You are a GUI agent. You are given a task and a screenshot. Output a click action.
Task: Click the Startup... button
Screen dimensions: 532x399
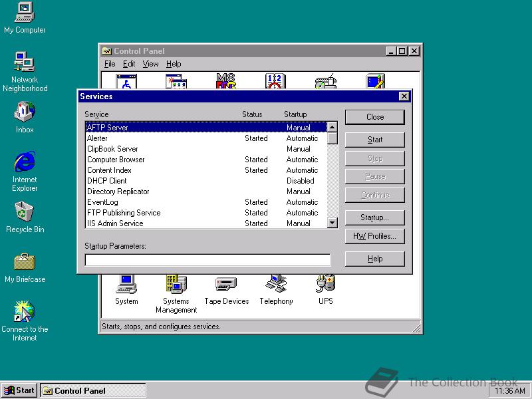pos(375,217)
